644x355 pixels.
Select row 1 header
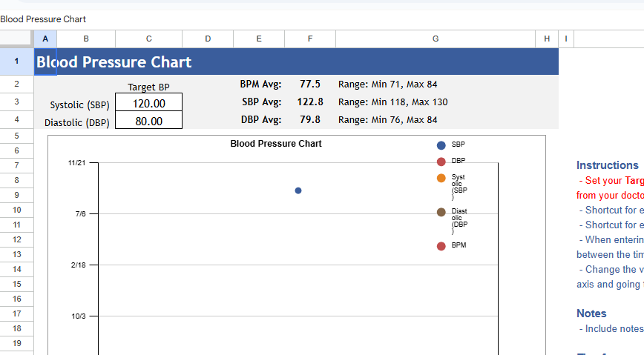coord(16,62)
